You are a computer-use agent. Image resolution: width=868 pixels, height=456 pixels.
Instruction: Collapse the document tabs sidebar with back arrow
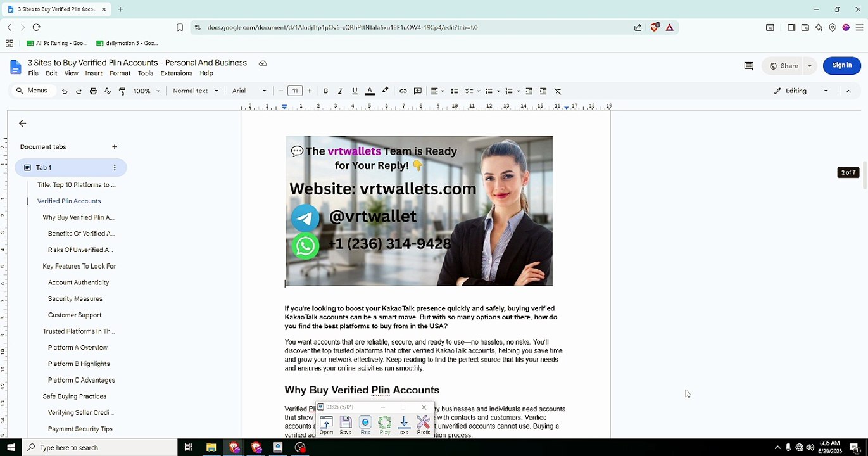23,123
